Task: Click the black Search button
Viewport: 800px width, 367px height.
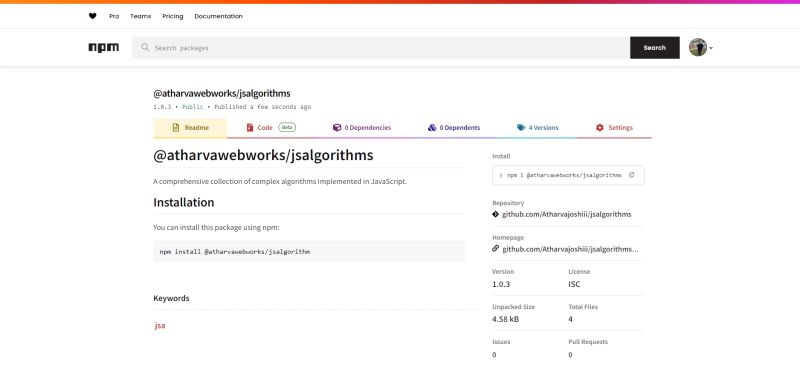Action: point(655,47)
